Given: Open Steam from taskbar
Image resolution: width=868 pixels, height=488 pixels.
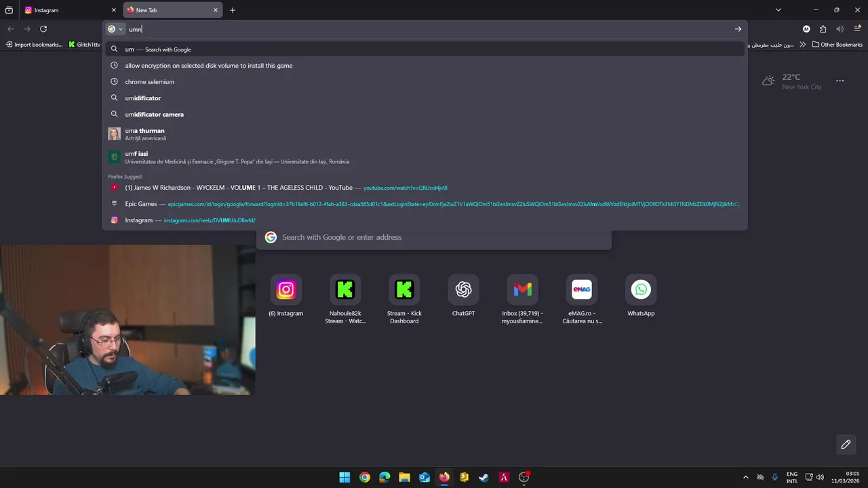Looking at the screenshot, I should (x=484, y=477).
